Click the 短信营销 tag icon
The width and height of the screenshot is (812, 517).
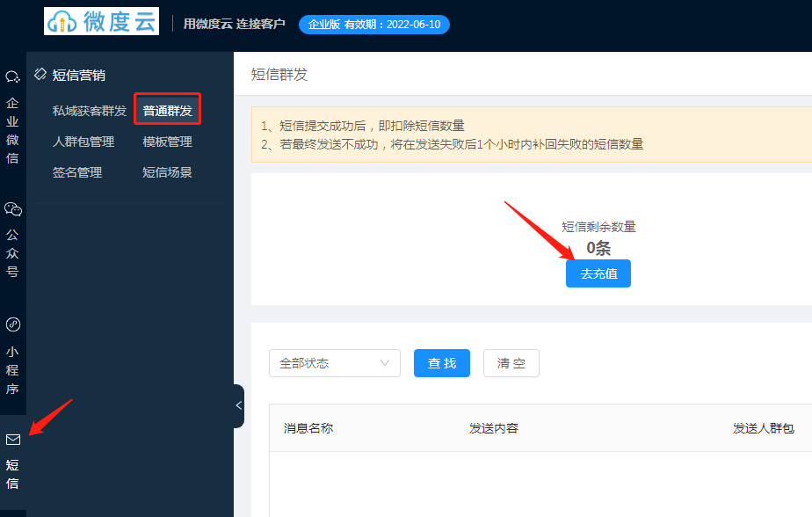[x=40, y=74]
